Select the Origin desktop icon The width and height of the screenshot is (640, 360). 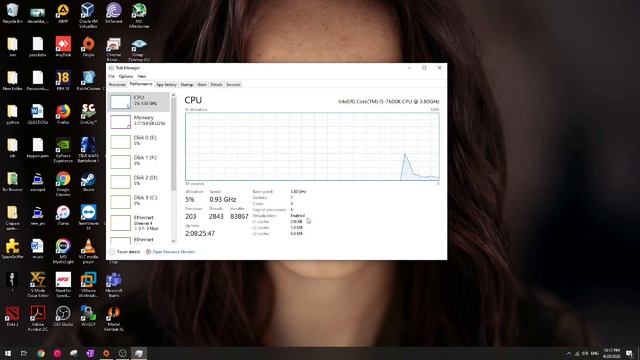coord(88,47)
